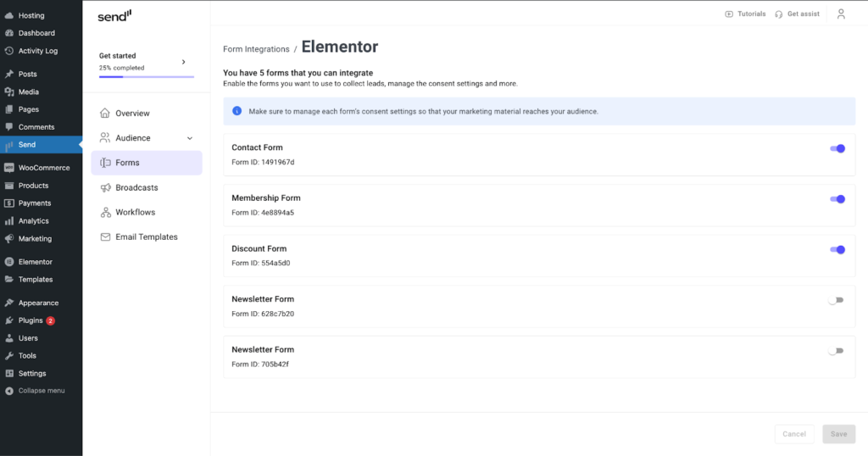
Task: Click the Tools wrench icon
Action: click(x=8, y=356)
